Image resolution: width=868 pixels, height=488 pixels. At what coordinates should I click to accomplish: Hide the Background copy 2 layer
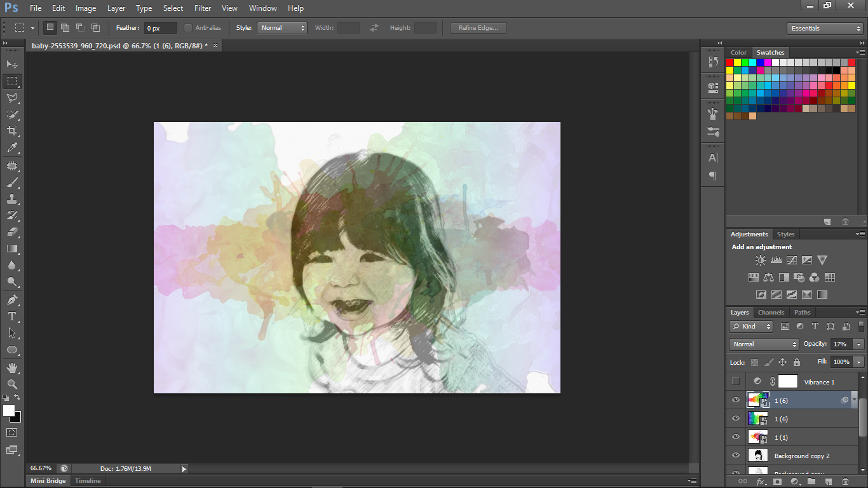pyautogui.click(x=736, y=456)
